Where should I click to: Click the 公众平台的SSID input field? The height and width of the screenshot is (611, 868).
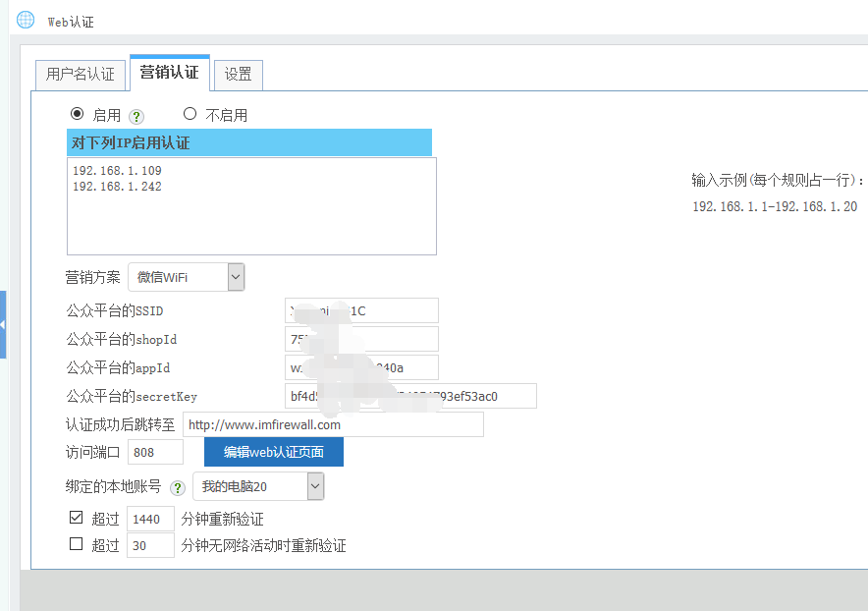click(361, 310)
